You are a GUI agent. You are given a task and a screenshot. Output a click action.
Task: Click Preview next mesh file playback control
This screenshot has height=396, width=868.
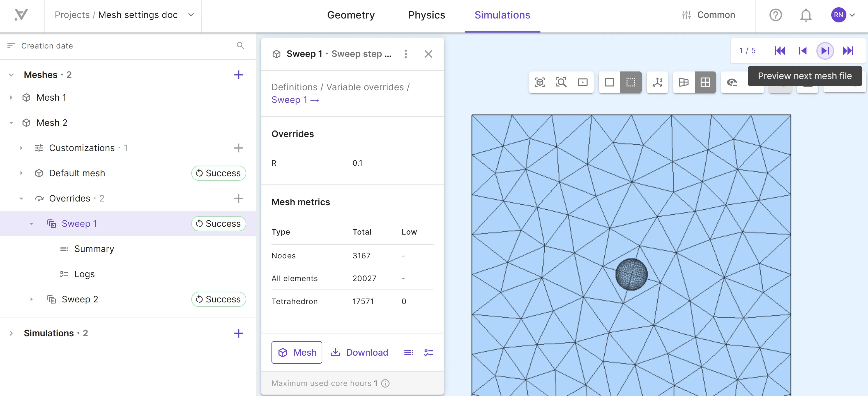tap(825, 50)
